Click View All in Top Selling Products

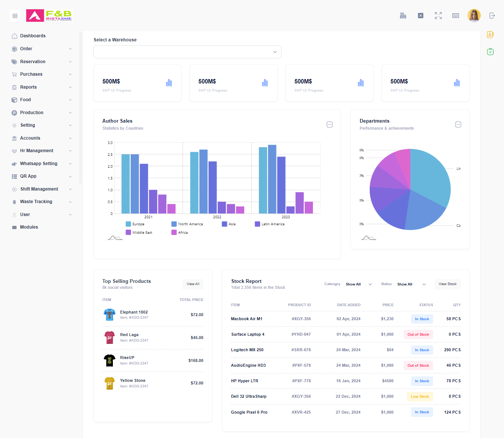pyautogui.click(x=193, y=284)
